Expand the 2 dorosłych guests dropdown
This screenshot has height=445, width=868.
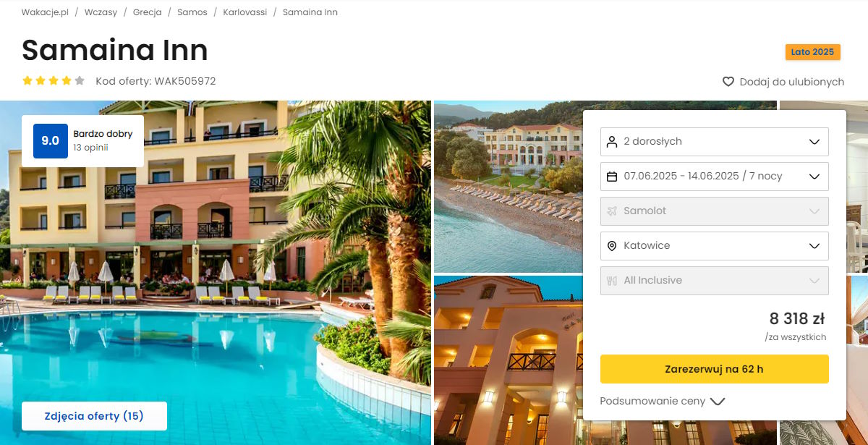(x=715, y=142)
